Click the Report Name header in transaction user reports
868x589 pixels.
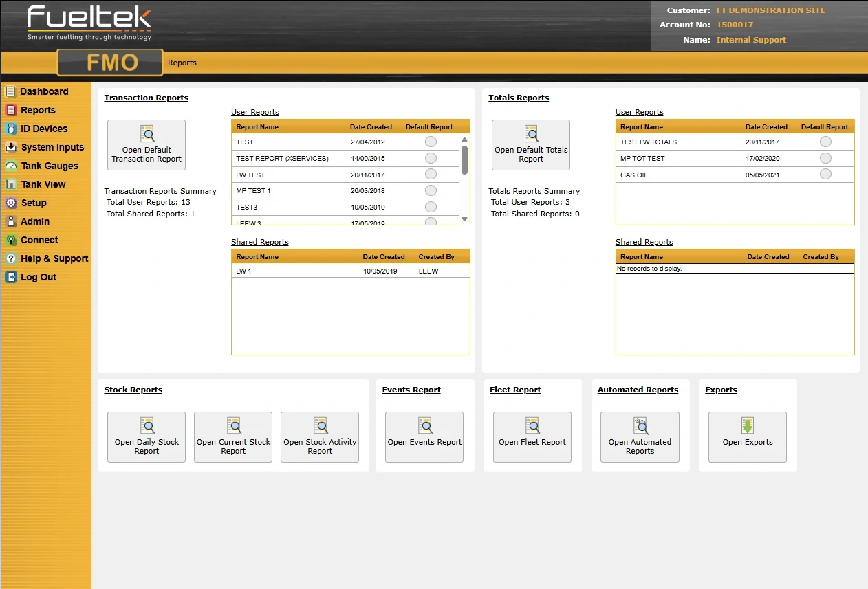click(x=257, y=127)
